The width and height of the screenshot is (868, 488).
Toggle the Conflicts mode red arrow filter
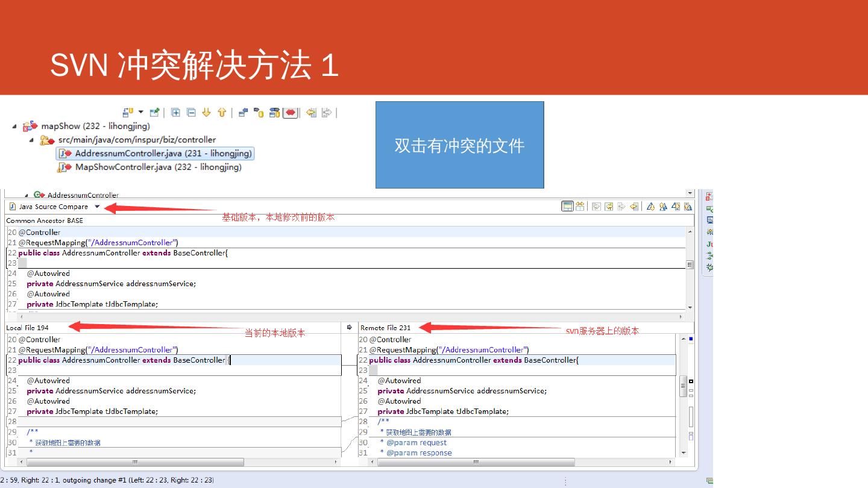pyautogui.click(x=291, y=113)
